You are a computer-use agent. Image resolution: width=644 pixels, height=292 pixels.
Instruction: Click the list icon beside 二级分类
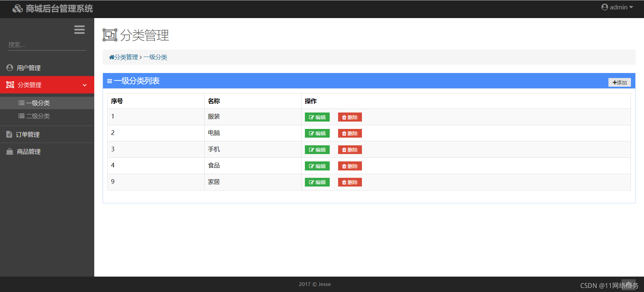21,116
